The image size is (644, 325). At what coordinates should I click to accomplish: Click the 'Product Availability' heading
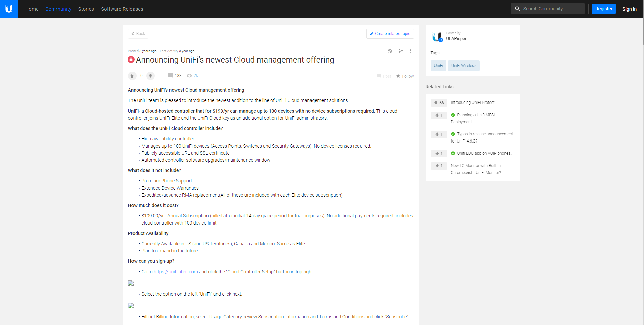(x=148, y=233)
